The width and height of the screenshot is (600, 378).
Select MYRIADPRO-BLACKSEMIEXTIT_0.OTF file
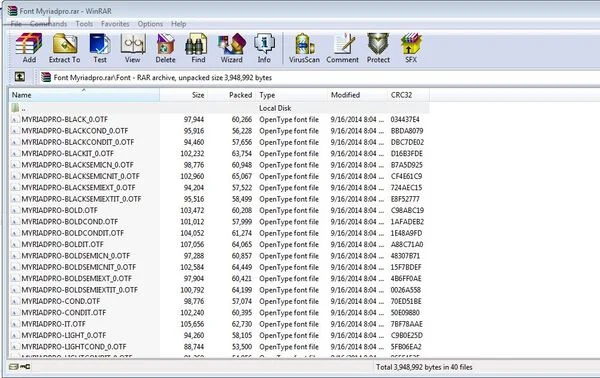(81, 199)
